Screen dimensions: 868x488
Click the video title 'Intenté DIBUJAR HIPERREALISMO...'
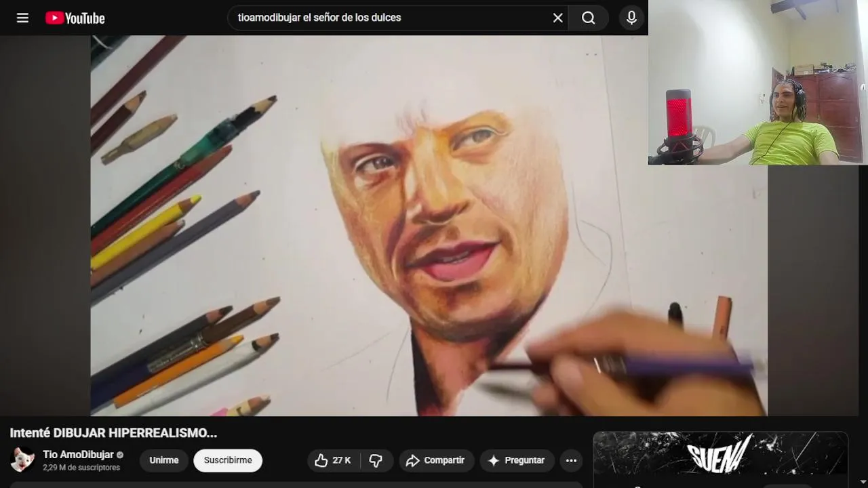pyautogui.click(x=113, y=433)
